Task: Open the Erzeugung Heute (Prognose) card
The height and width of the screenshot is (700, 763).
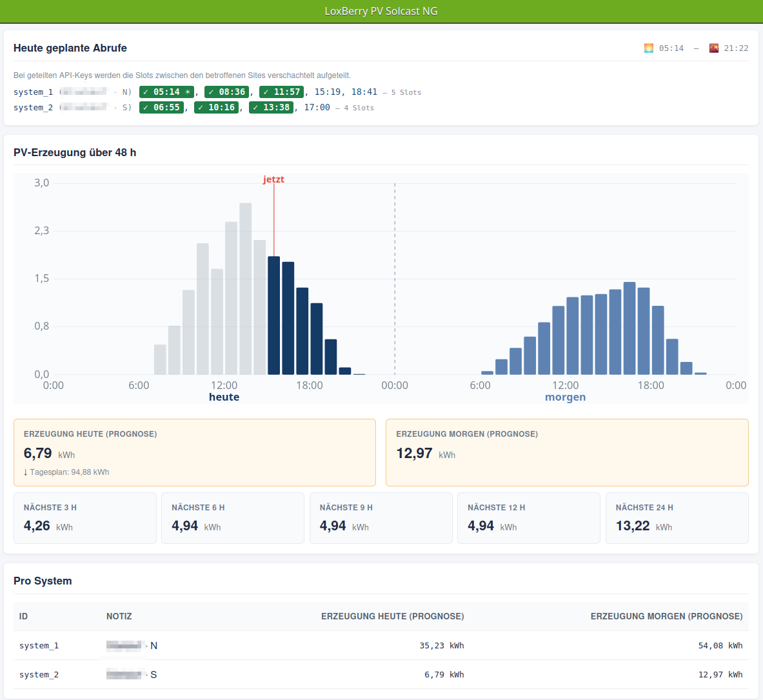Action: click(x=195, y=453)
